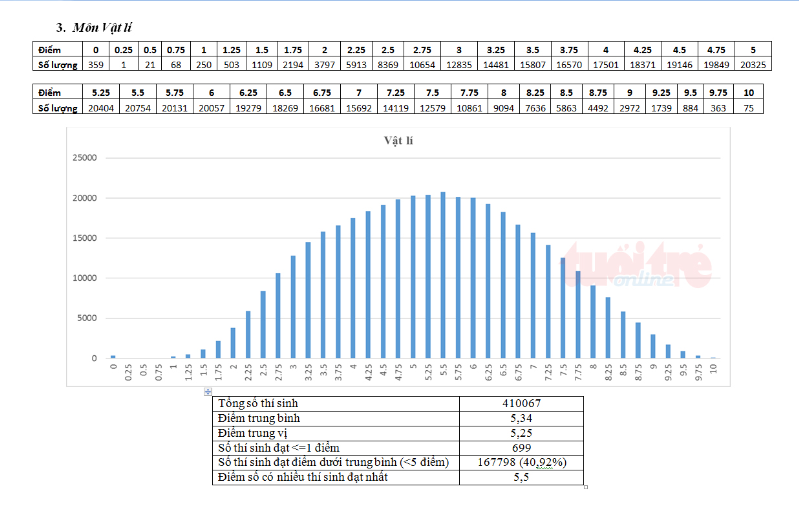This screenshot has width=799, height=522.
Task: Click the median value 5,25 cell
Action: pyautogui.click(x=521, y=433)
